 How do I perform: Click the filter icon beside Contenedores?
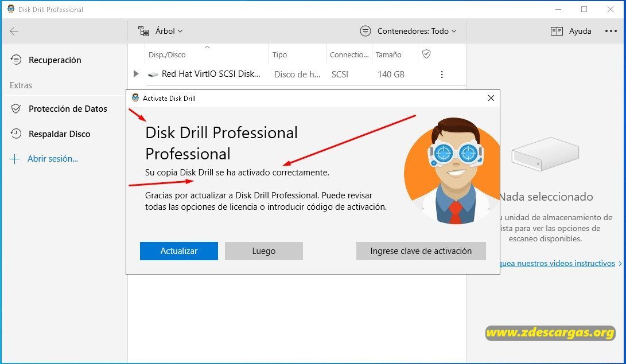[366, 31]
